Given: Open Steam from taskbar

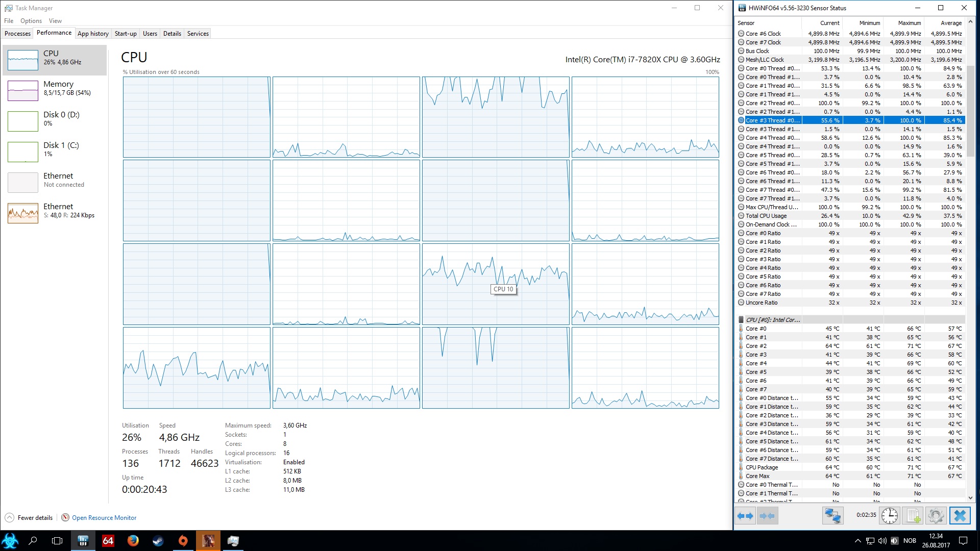Looking at the screenshot, I should [x=158, y=541].
